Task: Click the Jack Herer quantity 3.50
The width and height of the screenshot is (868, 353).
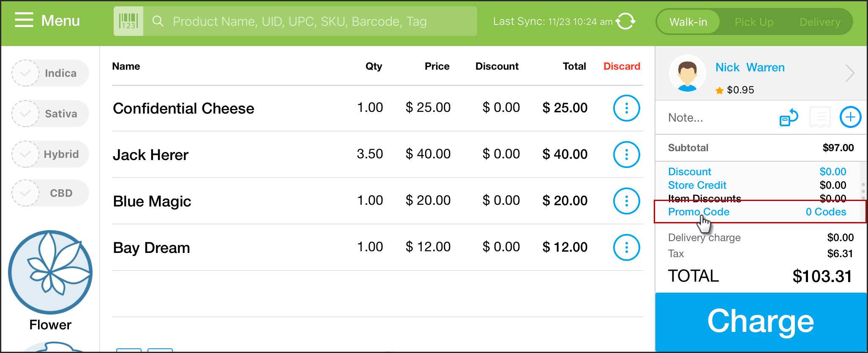Action: point(370,154)
